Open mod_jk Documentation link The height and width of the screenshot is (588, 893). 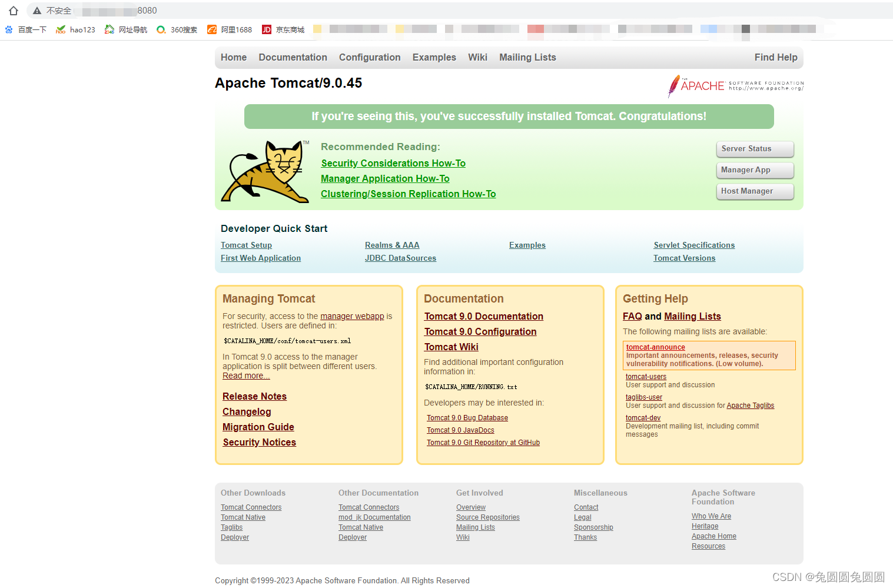tap(374, 517)
